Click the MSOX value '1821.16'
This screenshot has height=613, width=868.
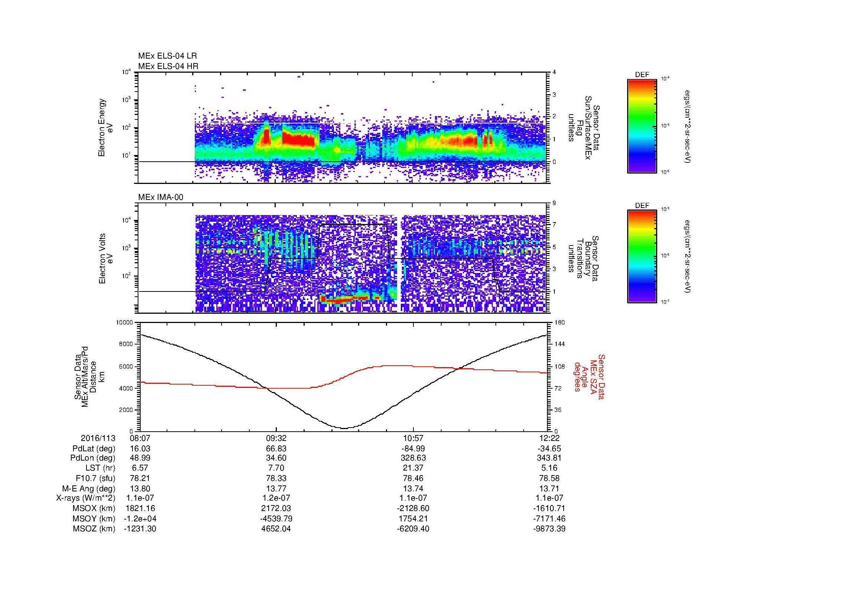pos(140,508)
